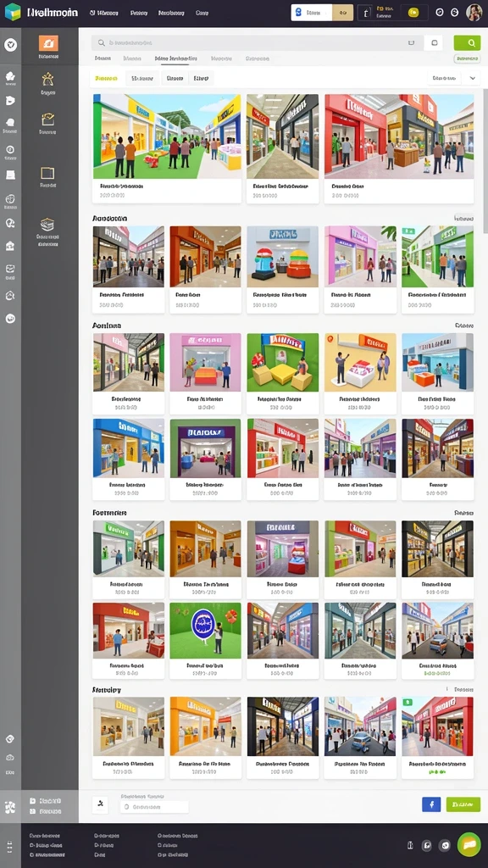The height and width of the screenshot is (868, 488).
Task: Select the underlined middle tab below the search bar
Action: click(x=176, y=58)
